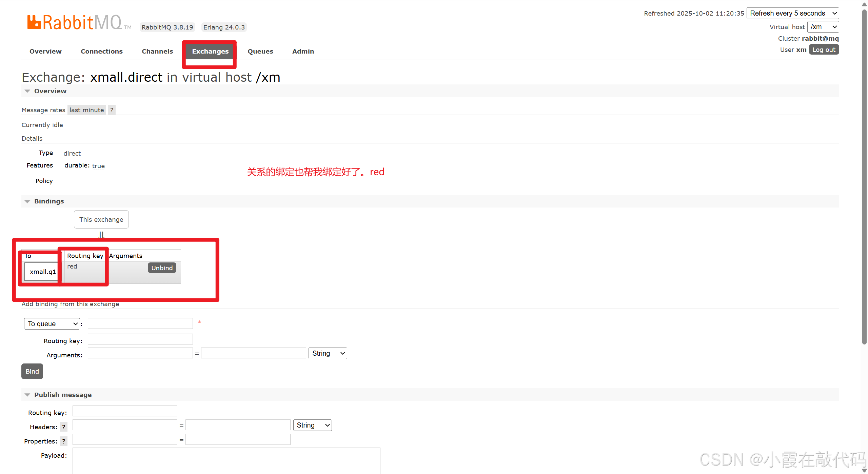Go to the Connections tab
868x474 pixels.
point(101,51)
